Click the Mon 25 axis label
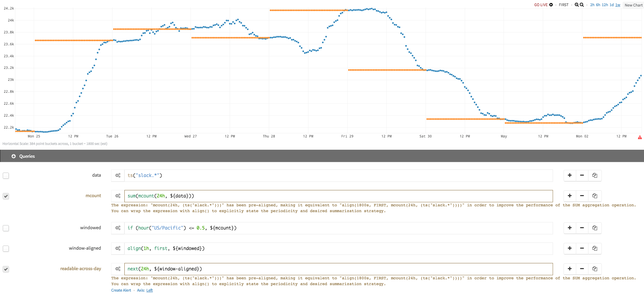This screenshot has height=294, width=644. click(34, 136)
